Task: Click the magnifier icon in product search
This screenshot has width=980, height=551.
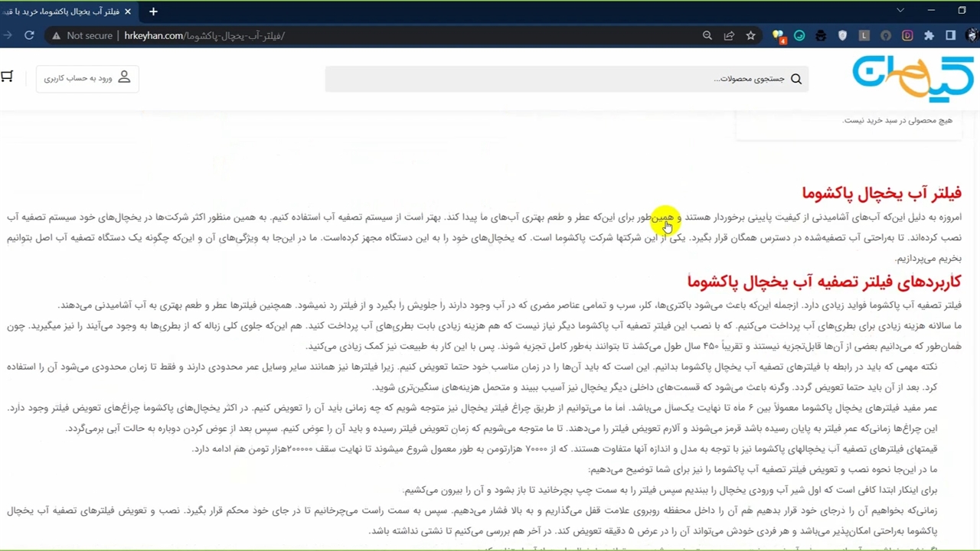Action: tap(796, 79)
